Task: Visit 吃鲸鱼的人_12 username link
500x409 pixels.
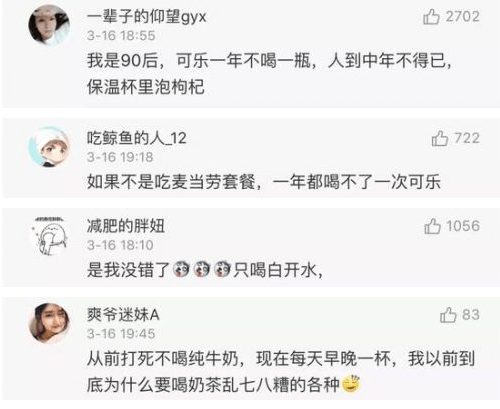Action: pos(137,138)
